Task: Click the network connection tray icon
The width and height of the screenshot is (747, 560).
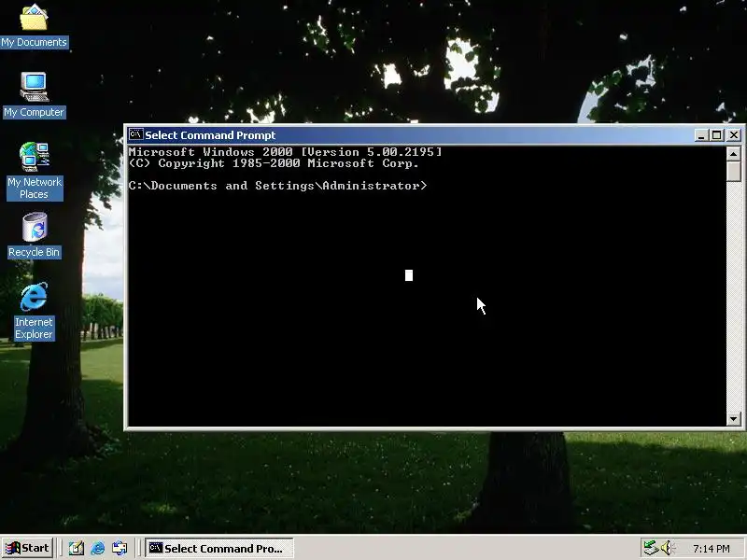Action: click(651, 548)
